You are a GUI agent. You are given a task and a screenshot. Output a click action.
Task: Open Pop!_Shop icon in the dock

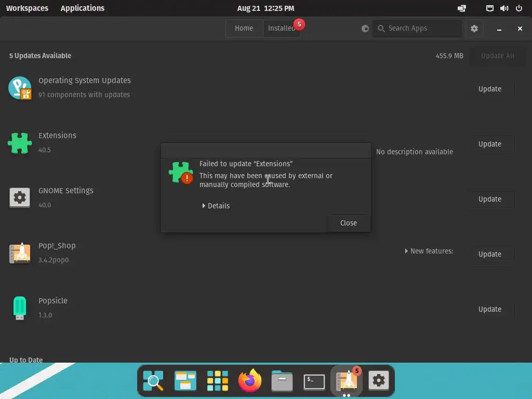tap(347, 381)
